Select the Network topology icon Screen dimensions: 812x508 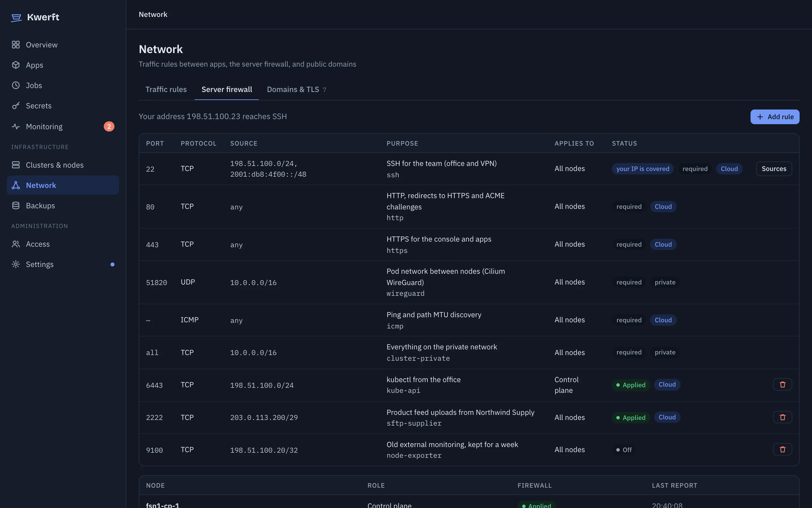pyautogui.click(x=16, y=185)
